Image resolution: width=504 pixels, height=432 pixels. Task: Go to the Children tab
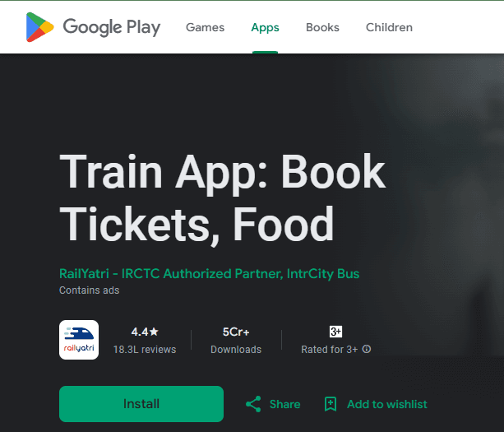click(x=389, y=27)
